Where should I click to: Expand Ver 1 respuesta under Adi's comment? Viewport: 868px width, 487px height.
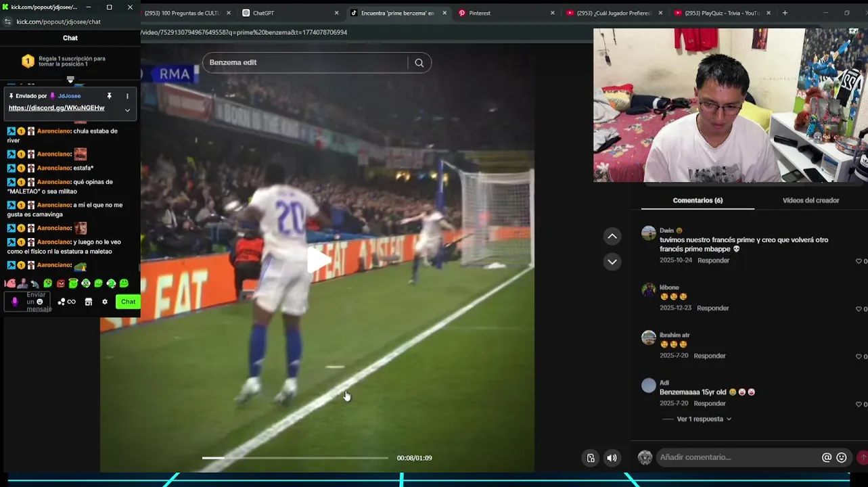pyautogui.click(x=704, y=419)
